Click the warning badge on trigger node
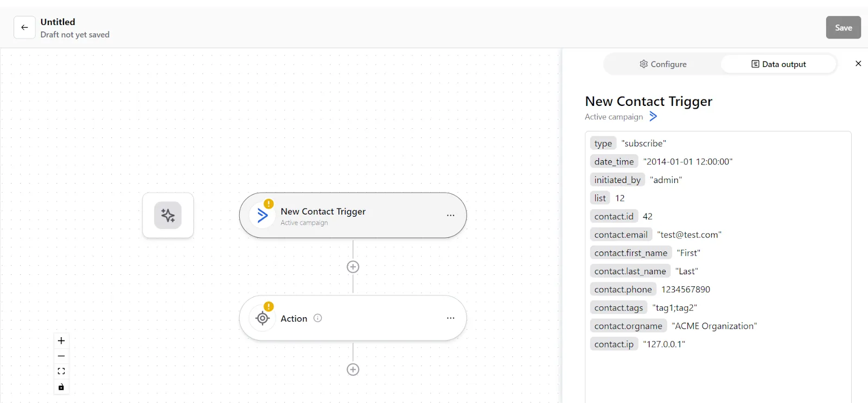Screen dimensions: 868x403 pyautogui.click(x=269, y=204)
